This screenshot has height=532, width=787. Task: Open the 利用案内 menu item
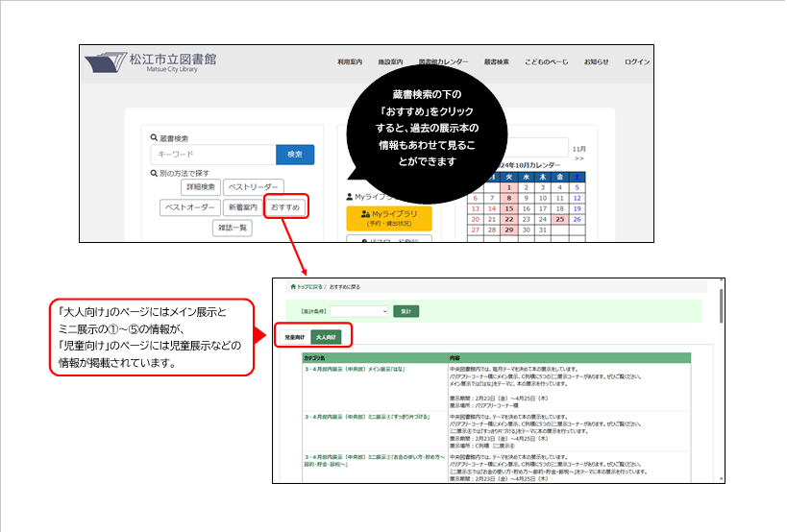coord(350,61)
